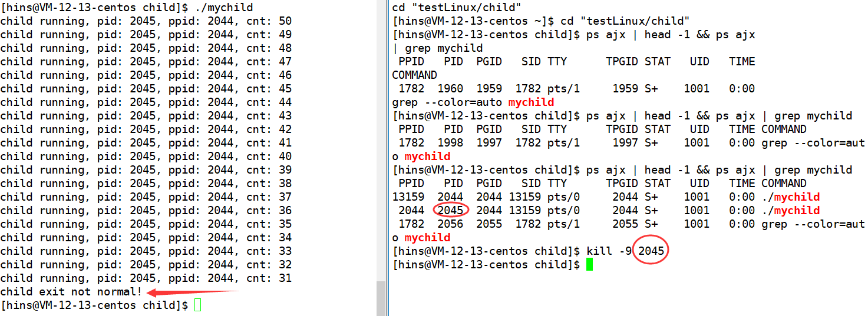The image size is (868, 316).
Task: Click the output line ending 'cnt: 41'
Action: click(x=146, y=143)
